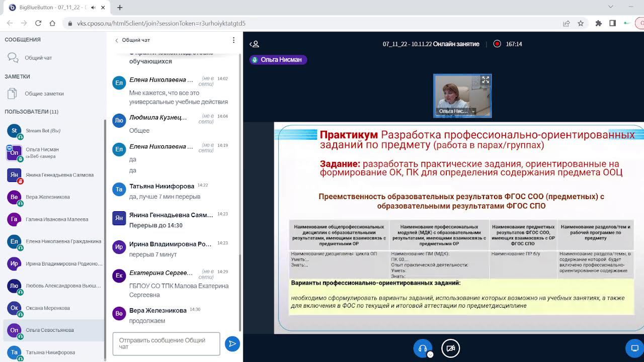Toggle the user list panel icon
Image resolution: width=644 pixels, height=362 pixels.
[254, 44]
